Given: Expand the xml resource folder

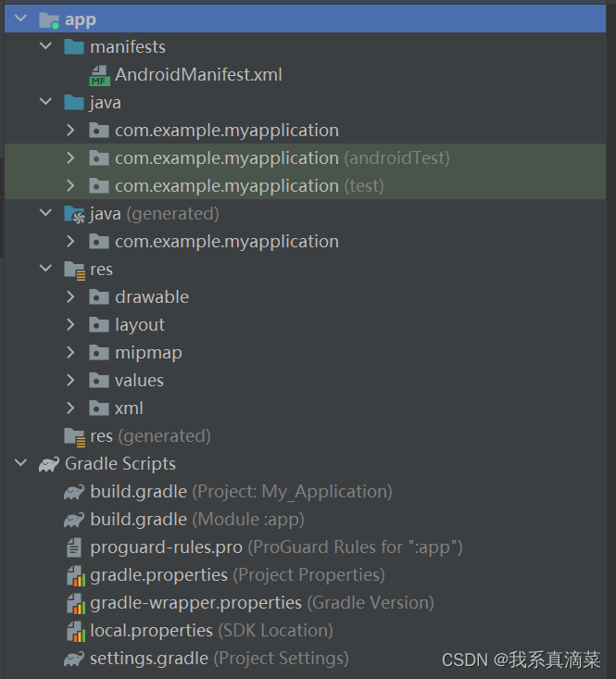Looking at the screenshot, I should [70, 408].
